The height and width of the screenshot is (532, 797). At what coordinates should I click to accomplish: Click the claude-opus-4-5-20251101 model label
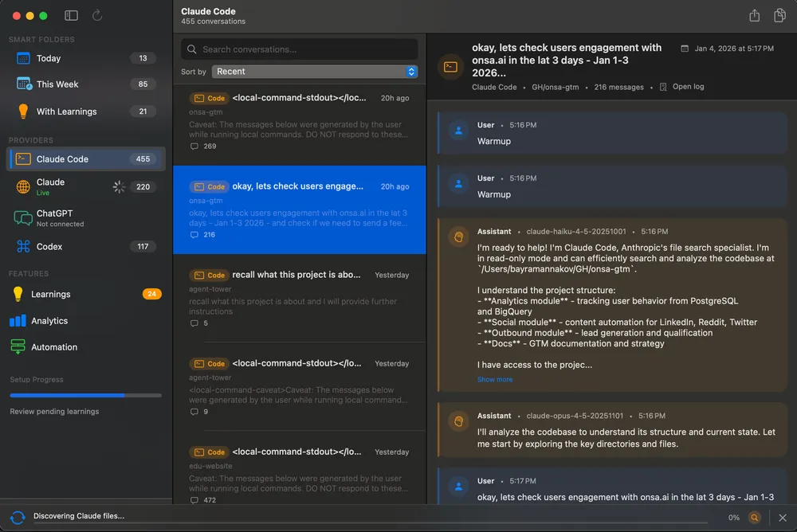(x=575, y=416)
